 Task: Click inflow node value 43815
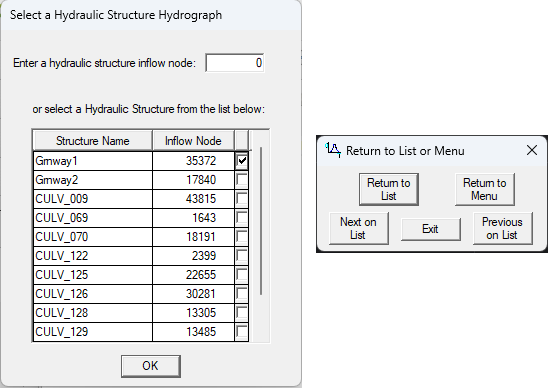click(193, 199)
